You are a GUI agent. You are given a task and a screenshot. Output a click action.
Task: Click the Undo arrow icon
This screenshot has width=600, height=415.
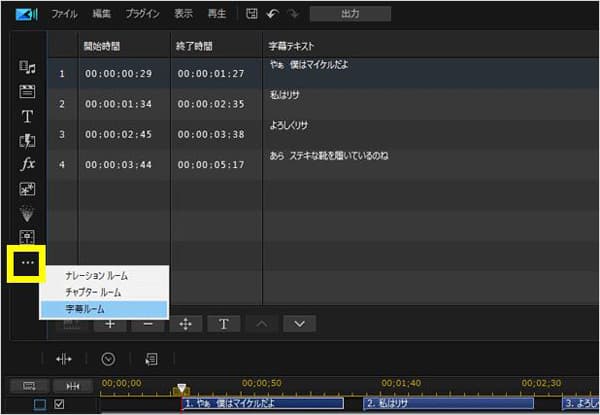tap(271, 14)
